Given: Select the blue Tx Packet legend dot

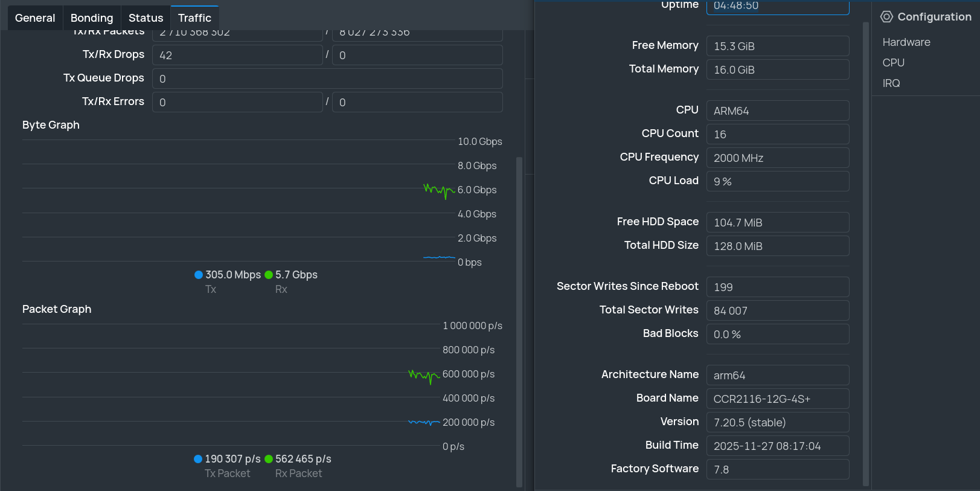Looking at the screenshot, I should (198, 459).
